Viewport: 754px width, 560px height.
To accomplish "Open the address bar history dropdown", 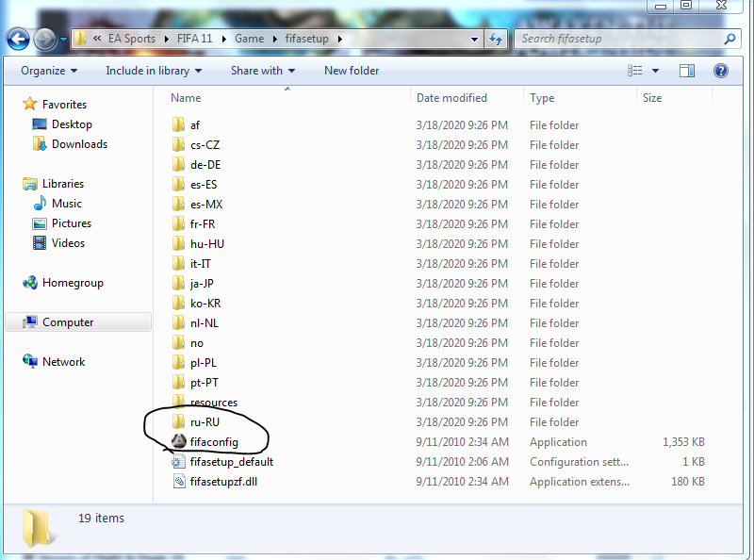I will tap(474, 39).
